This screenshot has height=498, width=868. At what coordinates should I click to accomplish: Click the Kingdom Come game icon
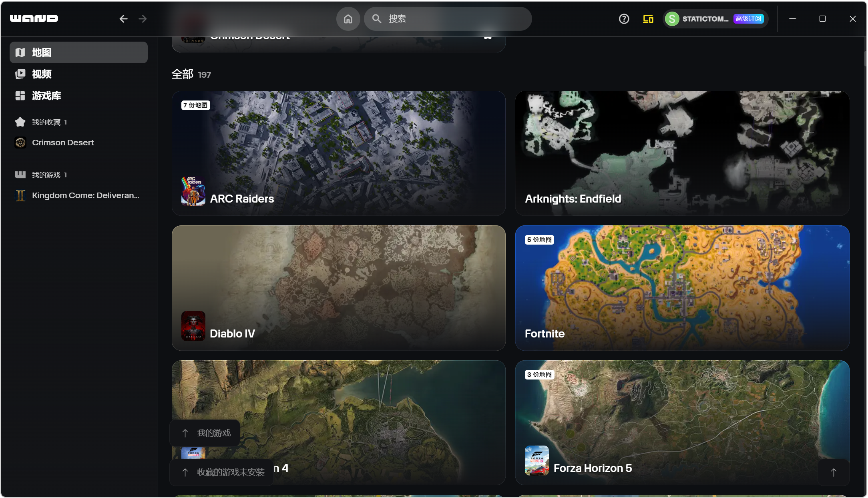(x=20, y=195)
